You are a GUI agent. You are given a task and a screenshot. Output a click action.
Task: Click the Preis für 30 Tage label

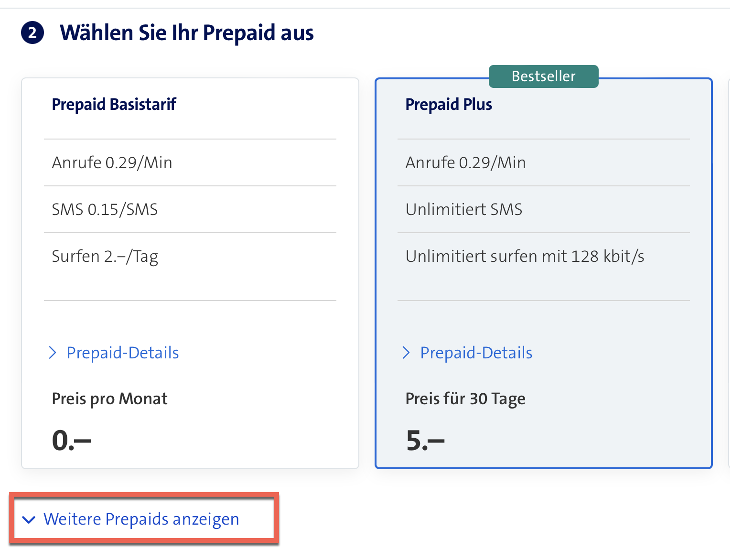pos(465,399)
